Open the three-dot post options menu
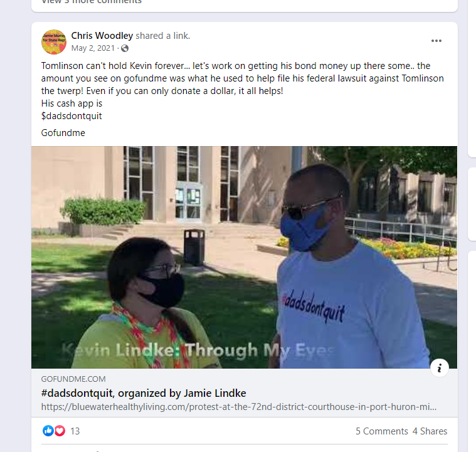 pos(436,41)
